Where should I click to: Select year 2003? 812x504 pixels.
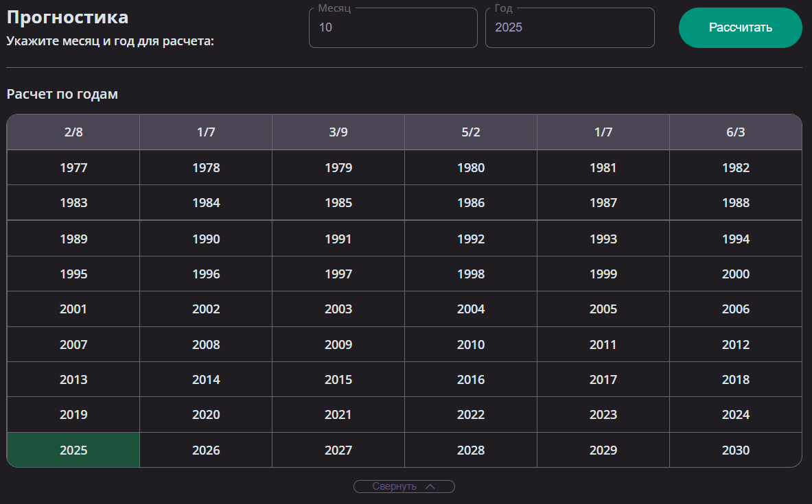pyautogui.click(x=338, y=309)
